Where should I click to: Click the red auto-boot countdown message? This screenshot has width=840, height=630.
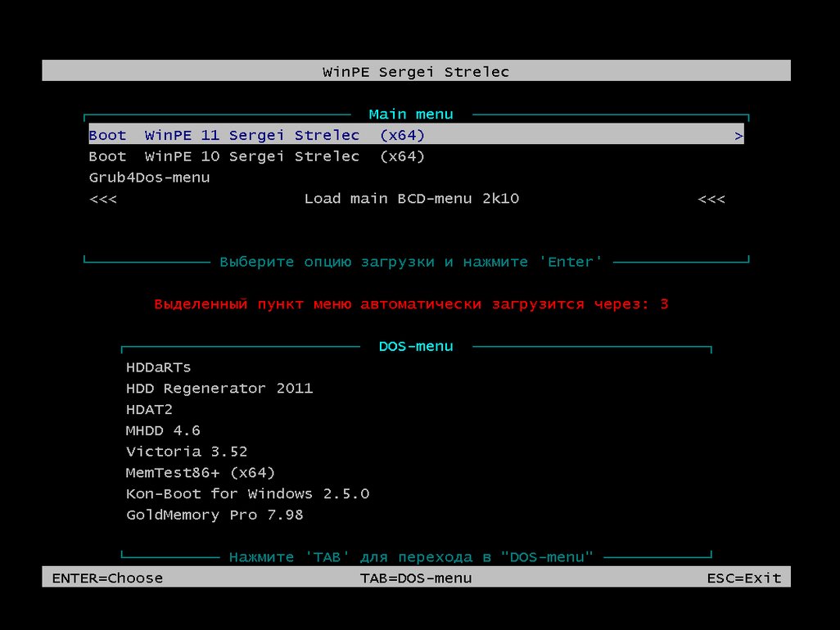pyautogui.click(x=412, y=304)
